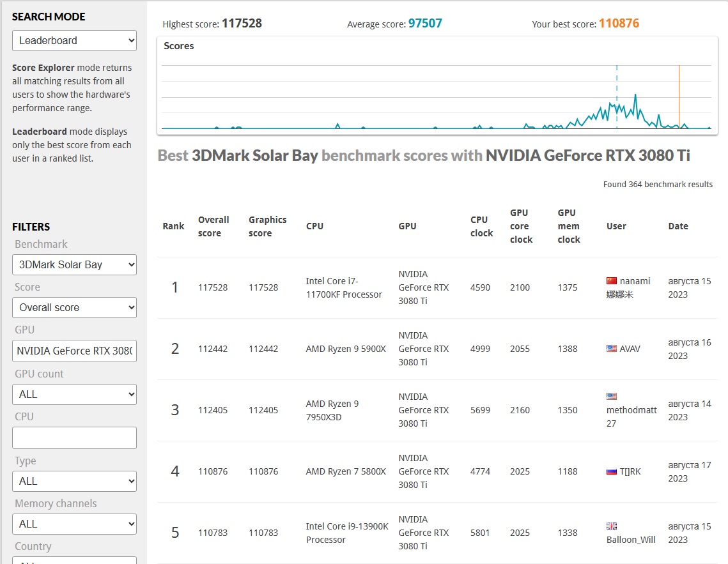Screen dimensions: 728x564
Task: Open user AVAV's result
Action: [x=630, y=349]
